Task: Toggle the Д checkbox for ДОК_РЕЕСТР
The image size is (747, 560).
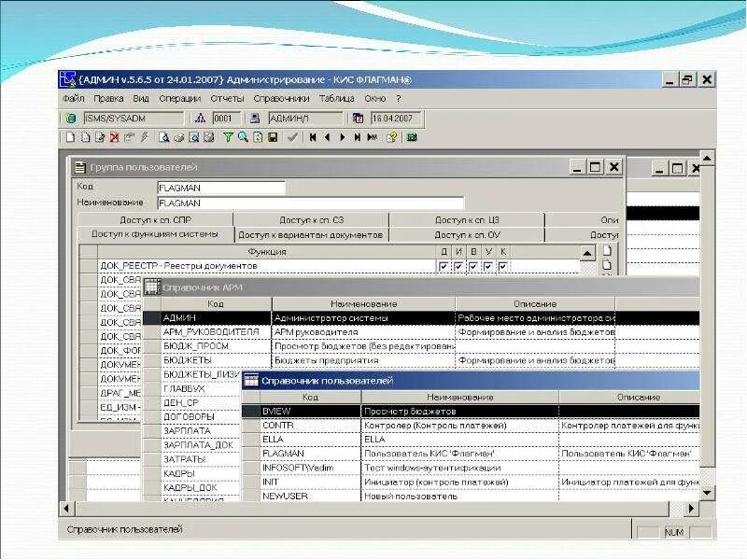Action: pos(443,266)
